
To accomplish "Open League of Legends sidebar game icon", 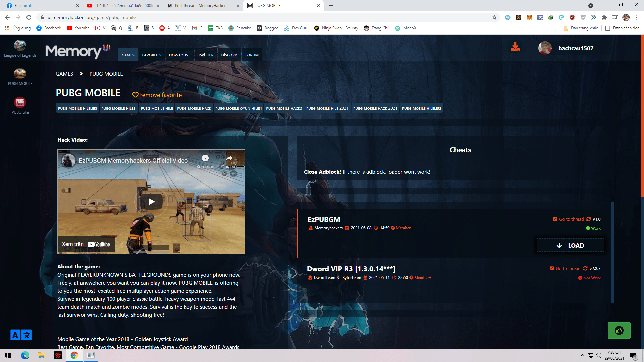I will 20,45.
